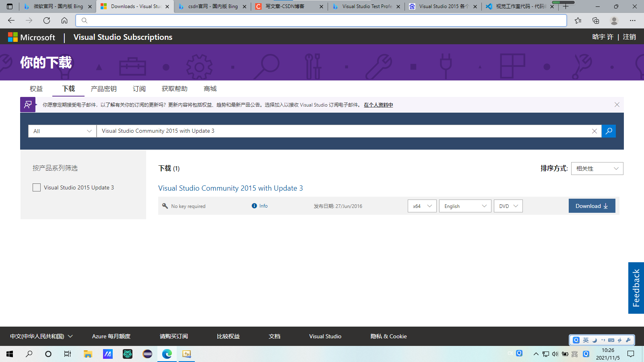This screenshot has height=362, width=644.
Task: Click the Microsoft Edge taskbar icon
Action: coord(166,354)
